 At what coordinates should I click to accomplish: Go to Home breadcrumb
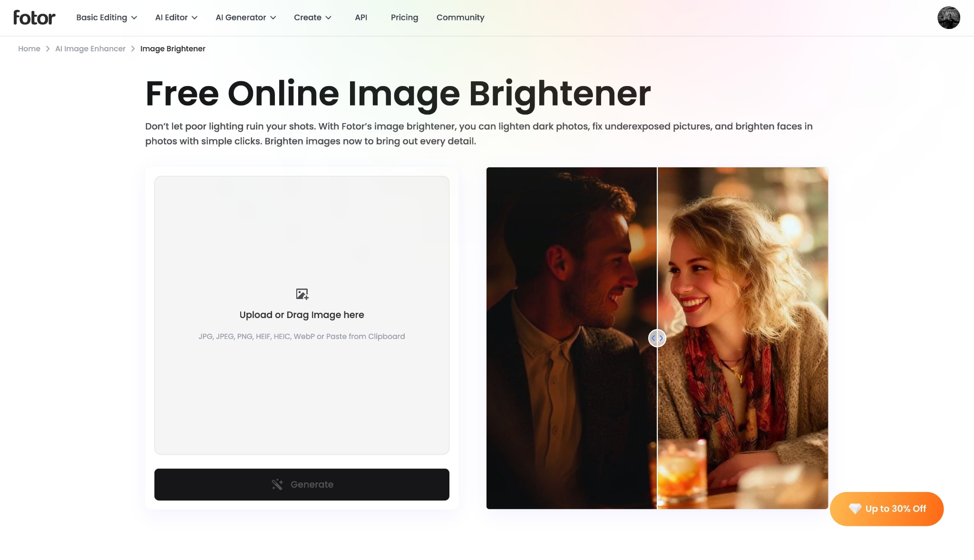pyautogui.click(x=29, y=48)
